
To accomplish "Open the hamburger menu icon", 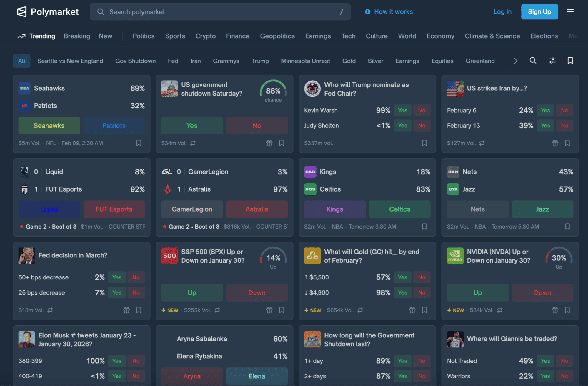I will pos(570,12).
